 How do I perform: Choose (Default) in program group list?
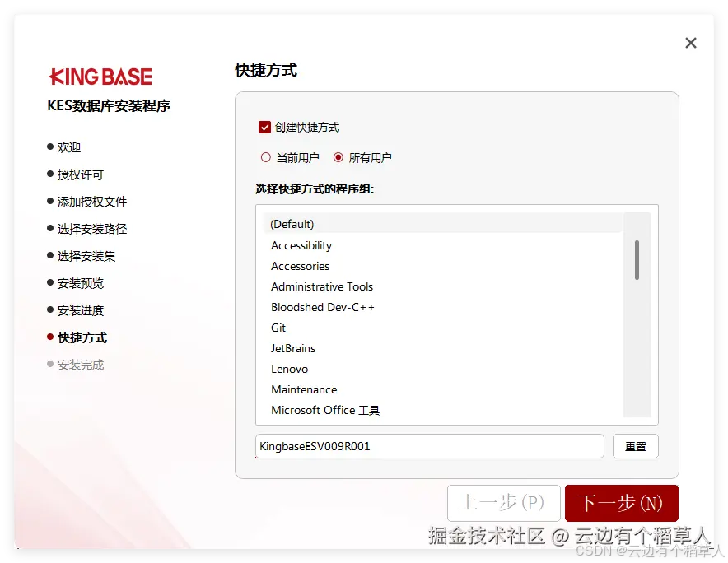[x=442, y=224]
